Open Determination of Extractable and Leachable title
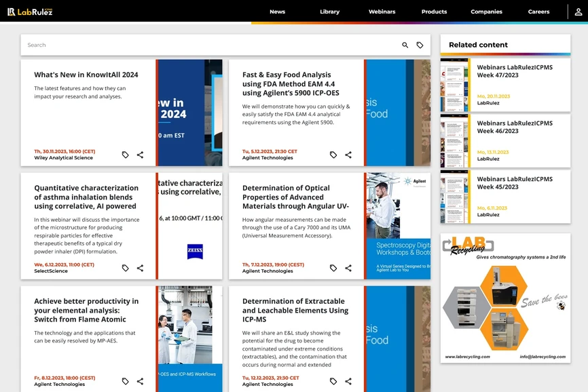The image size is (588, 392). coord(295,311)
